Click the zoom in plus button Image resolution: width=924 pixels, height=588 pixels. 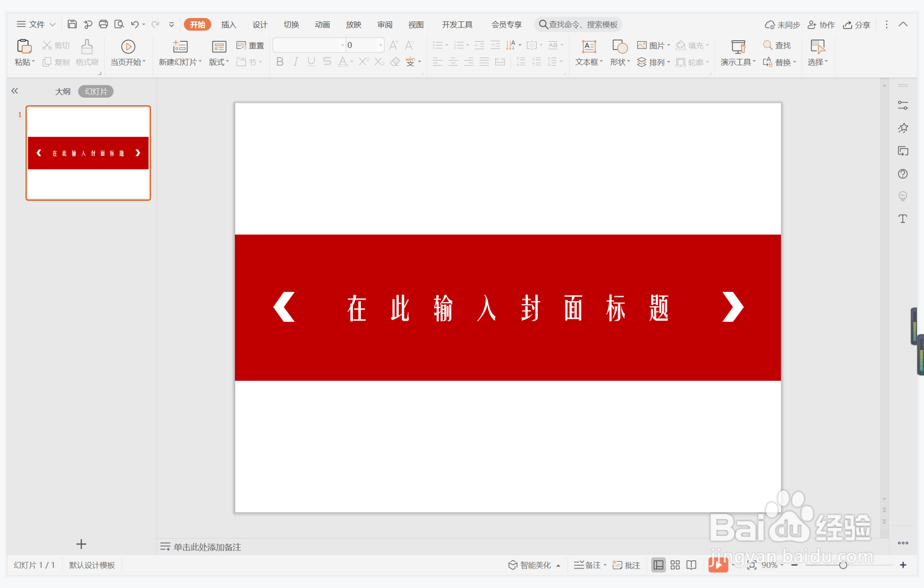pos(903,565)
